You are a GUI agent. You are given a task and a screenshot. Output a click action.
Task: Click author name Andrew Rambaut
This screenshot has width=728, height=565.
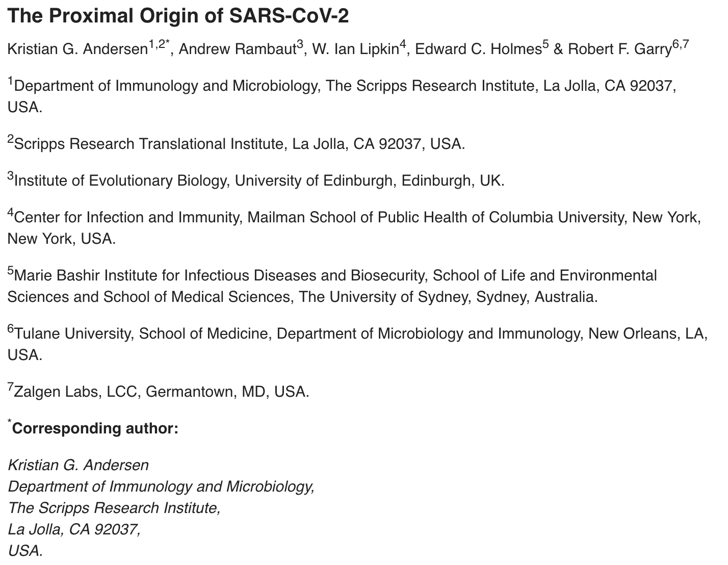coord(238,49)
